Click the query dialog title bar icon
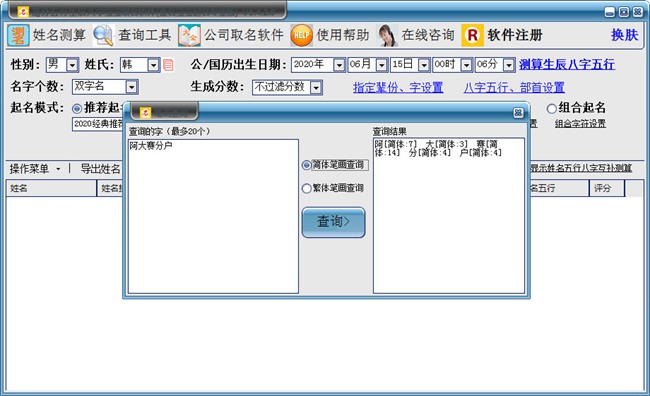 pyautogui.click(x=146, y=112)
